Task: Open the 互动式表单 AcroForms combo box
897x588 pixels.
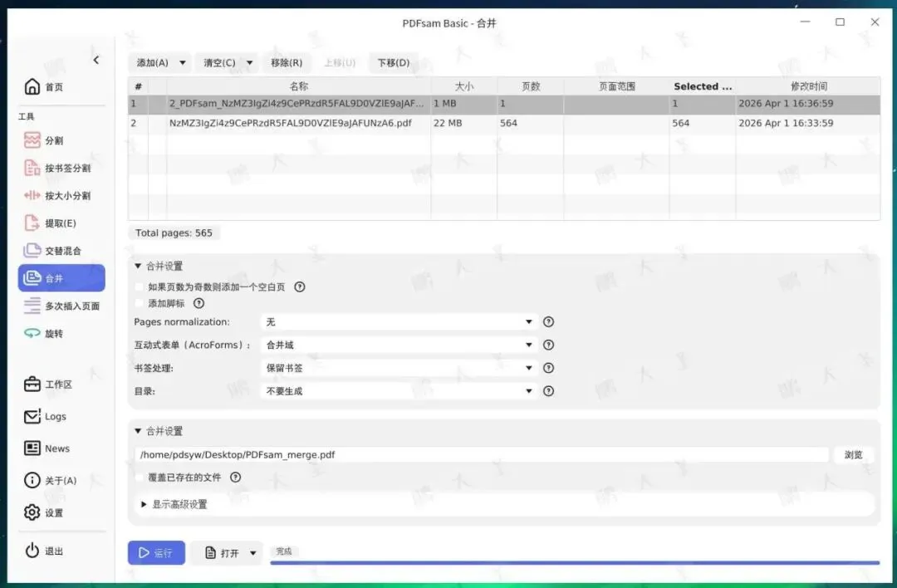Action: (x=399, y=345)
